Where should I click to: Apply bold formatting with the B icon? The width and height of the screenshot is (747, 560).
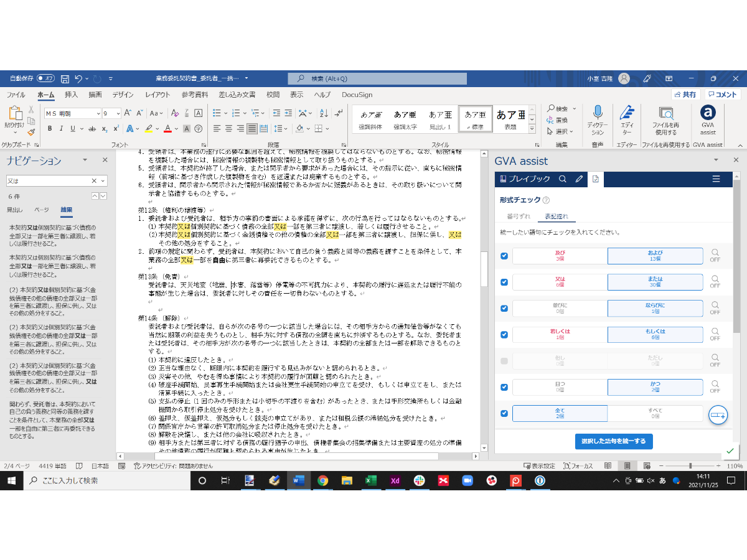[x=50, y=129]
